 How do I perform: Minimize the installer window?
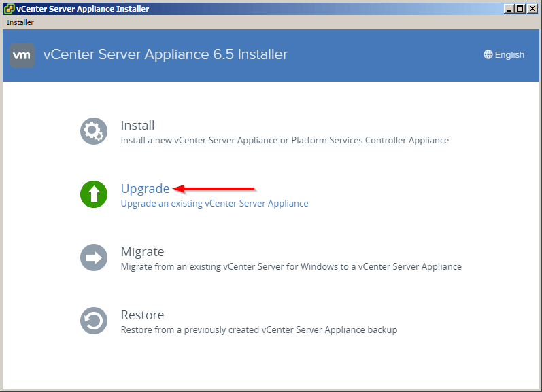(509, 9)
